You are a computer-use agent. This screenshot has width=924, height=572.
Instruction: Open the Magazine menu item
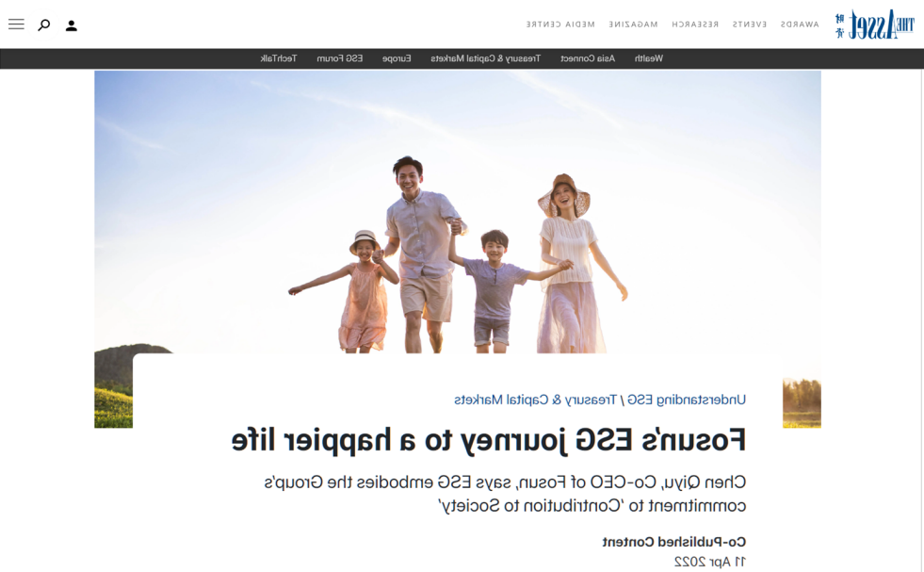pos(634,25)
